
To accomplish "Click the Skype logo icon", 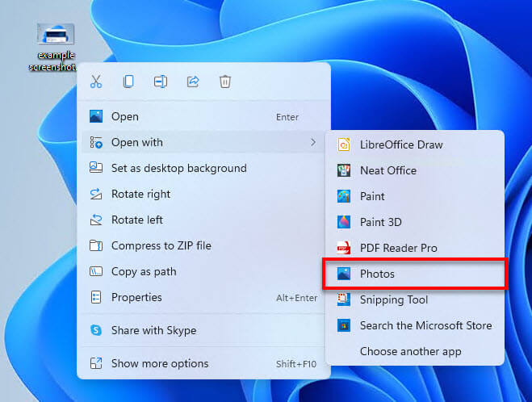I will point(96,330).
